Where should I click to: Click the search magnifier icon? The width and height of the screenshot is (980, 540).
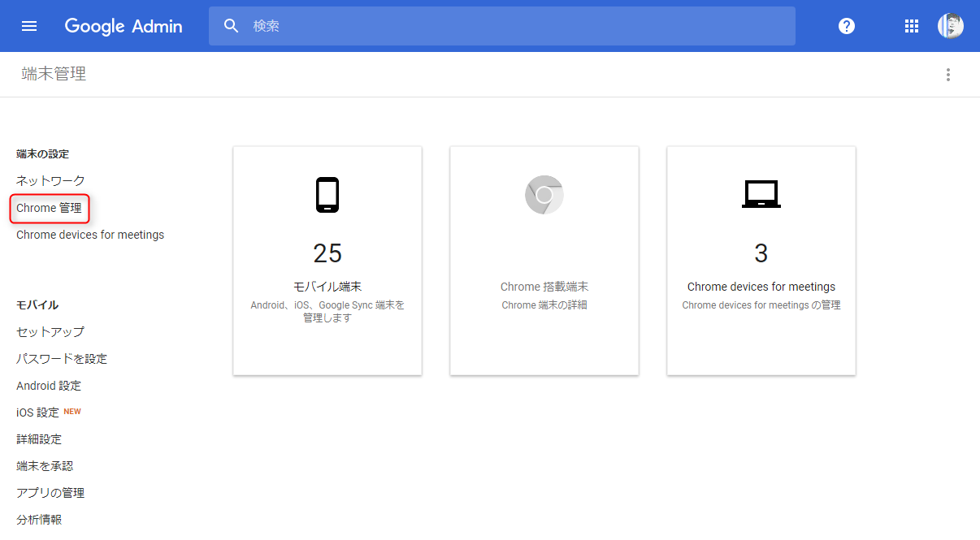[232, 26]
